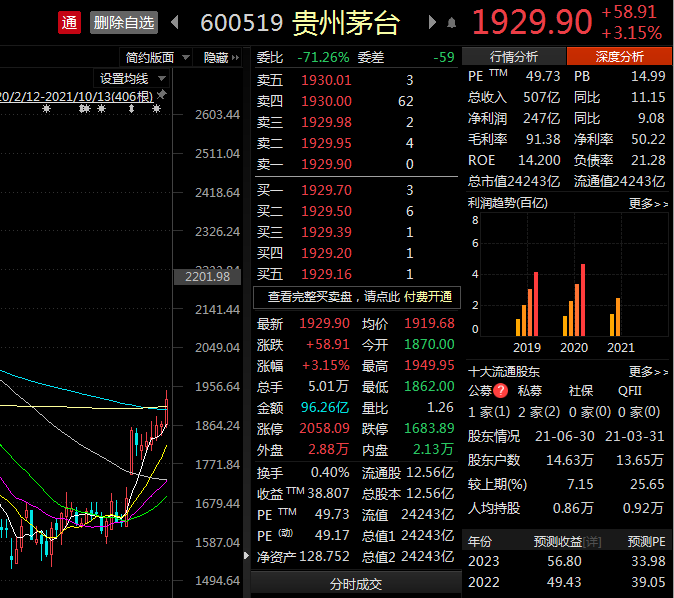Click 买五 price 1929.16

click(326, 274)
